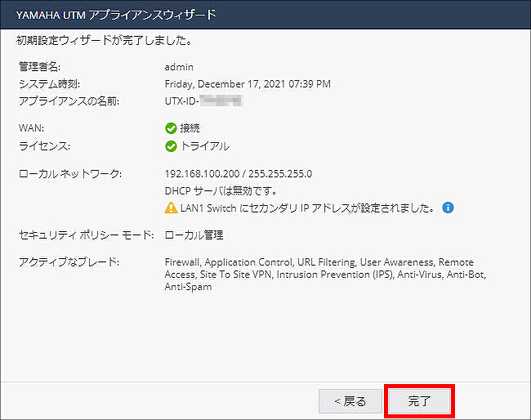Viewport: 531px width, 420px height.
Task: Click the 初期設定ウィザードが完了しました message
Action: 105,40
